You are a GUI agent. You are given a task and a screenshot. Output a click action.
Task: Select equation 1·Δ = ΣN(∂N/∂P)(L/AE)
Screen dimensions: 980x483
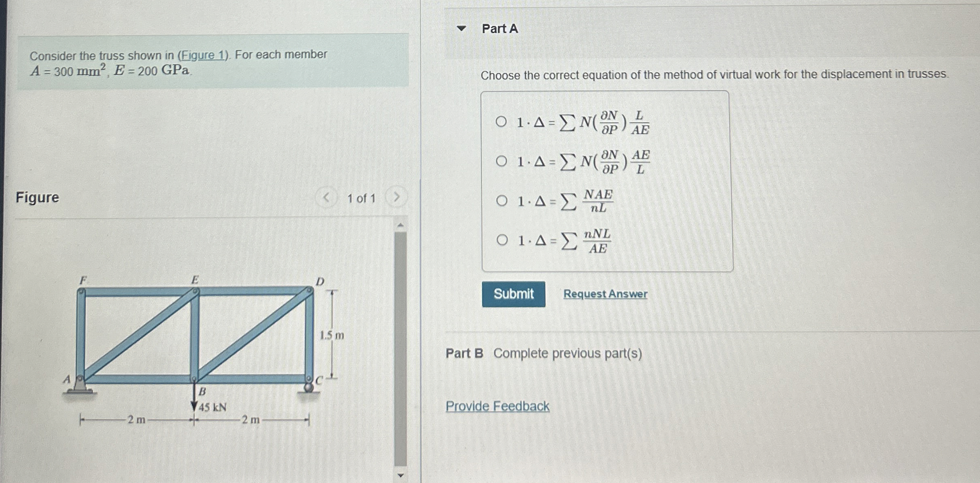click(501, 122)
